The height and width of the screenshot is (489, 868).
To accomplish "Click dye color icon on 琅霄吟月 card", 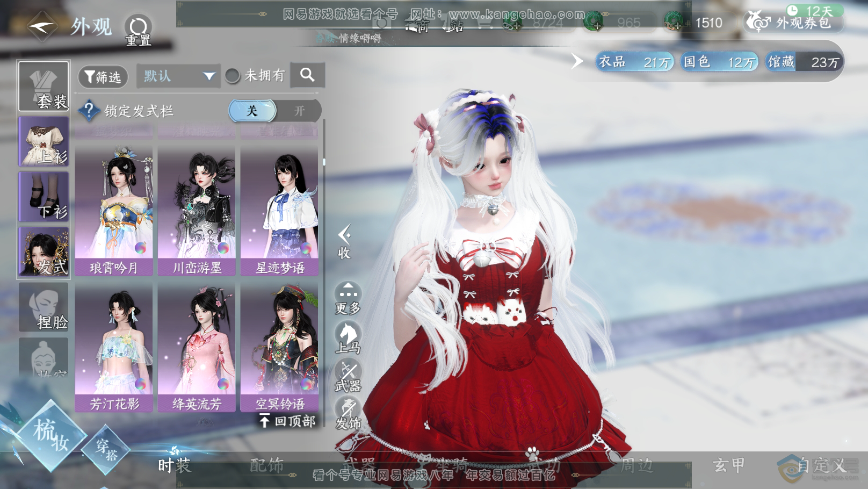I will coord(140,248).
